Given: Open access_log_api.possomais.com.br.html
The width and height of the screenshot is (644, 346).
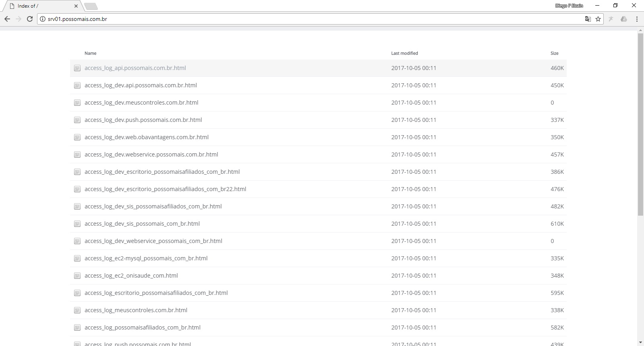Looking at the screenshot, I should coord(135,68).
